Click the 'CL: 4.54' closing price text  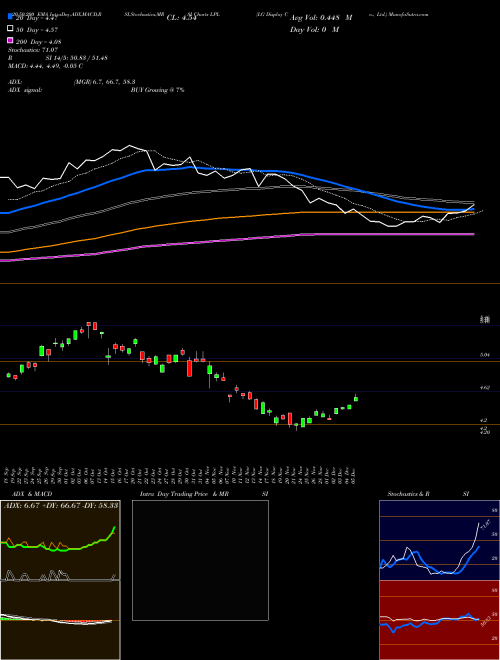point(182,18)
